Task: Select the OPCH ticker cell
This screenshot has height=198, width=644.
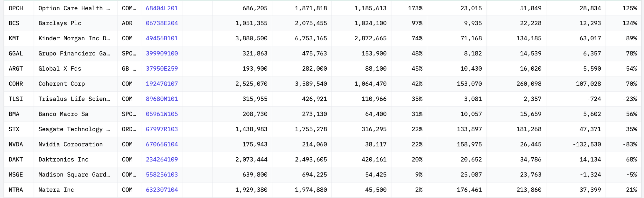Action: [19, 8]
